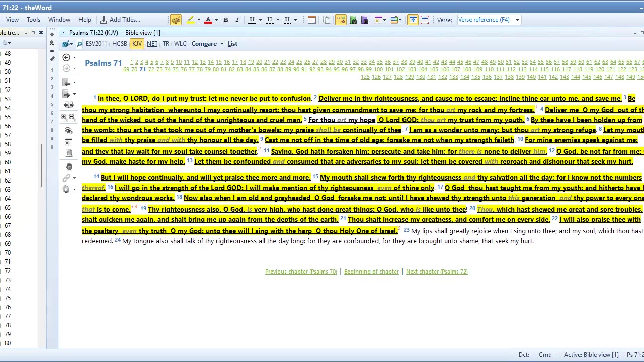Open Next chapter (Psalms 72) link

[437, 271]
